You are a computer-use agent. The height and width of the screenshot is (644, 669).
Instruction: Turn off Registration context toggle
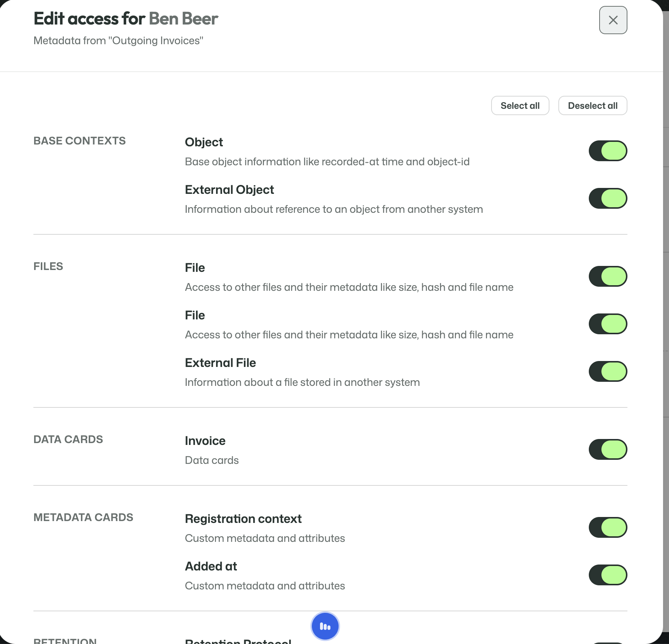coord(608,527)
